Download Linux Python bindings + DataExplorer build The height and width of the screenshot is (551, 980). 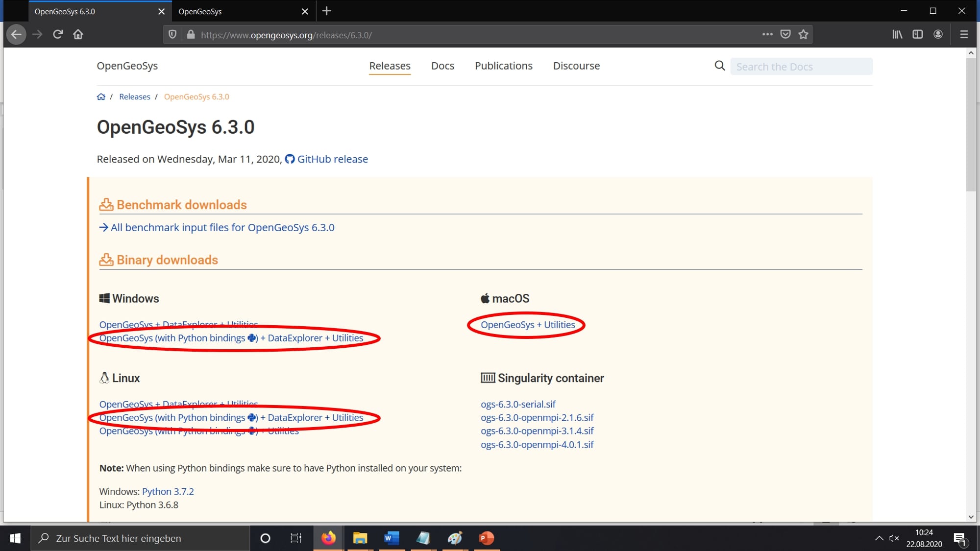(231, 418)
